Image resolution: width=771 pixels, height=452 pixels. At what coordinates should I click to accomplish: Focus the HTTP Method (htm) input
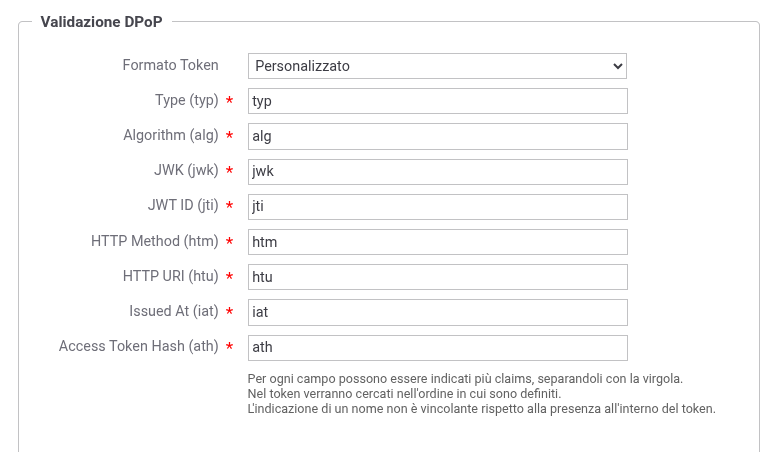click(437, 241)
